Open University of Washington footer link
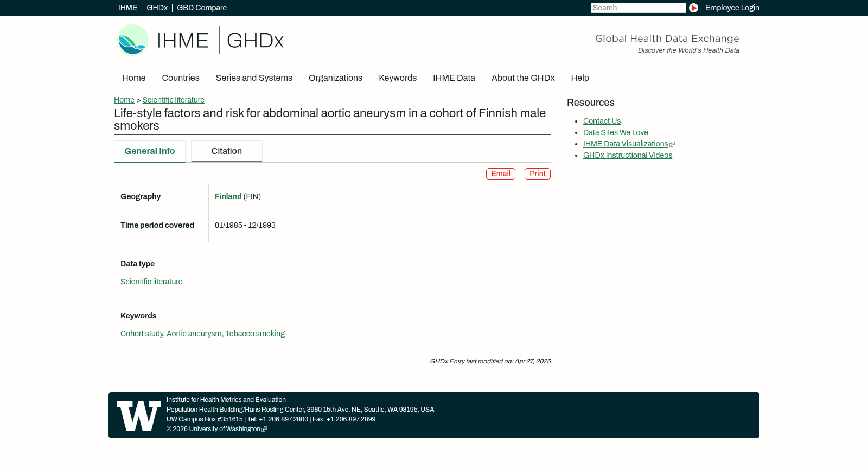 click(x=225, y=429)
